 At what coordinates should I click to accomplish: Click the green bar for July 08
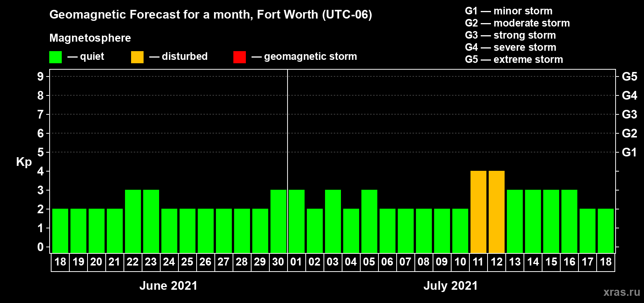pyautogui.click(x=424, y=231)
